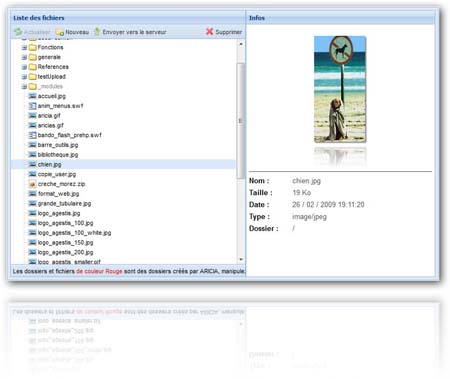
Task: Click the file list scroll up arrow
Action: click(x=241, y=44)
